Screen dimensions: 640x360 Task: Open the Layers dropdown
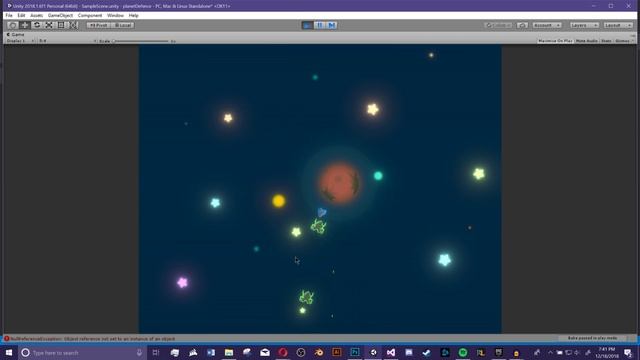[584, 25]
